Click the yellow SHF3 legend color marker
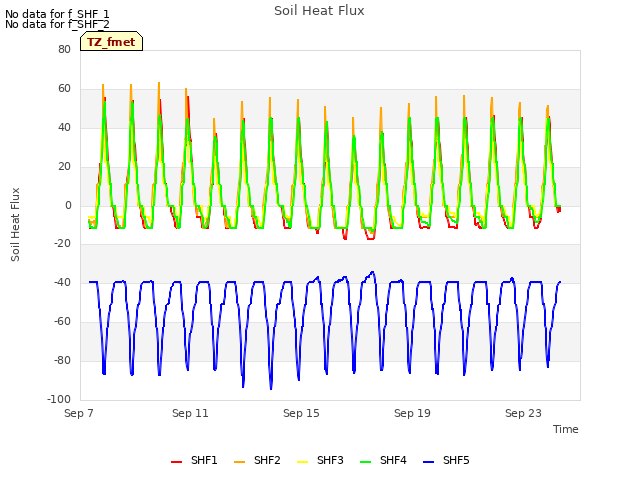 [302, 462]
